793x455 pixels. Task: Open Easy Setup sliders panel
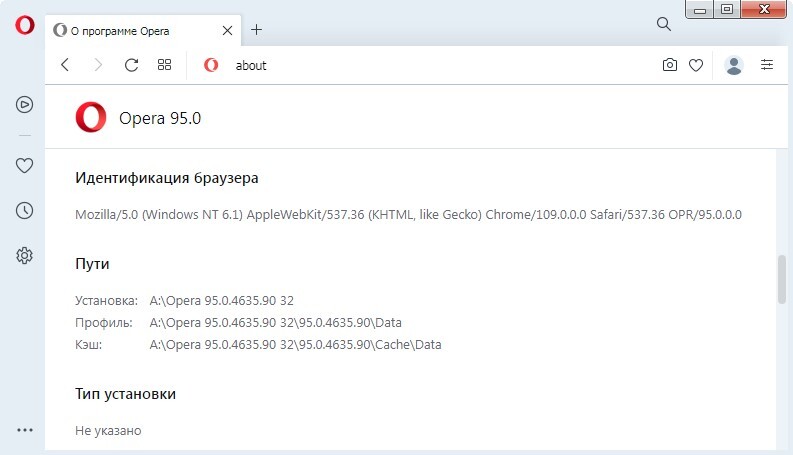[767, 65]
